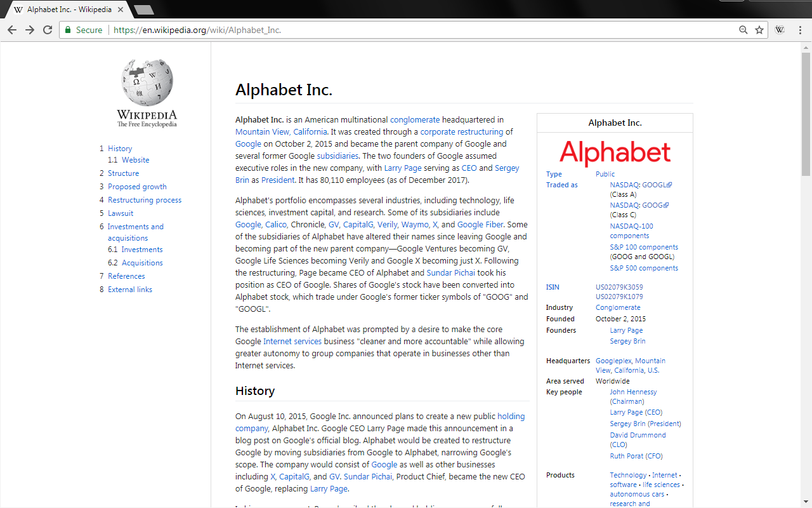Image resolution: width=812 pixels, height=508 pixels.
Task: Reload the current Wikipedia page
Action: [x=47, y=29]
